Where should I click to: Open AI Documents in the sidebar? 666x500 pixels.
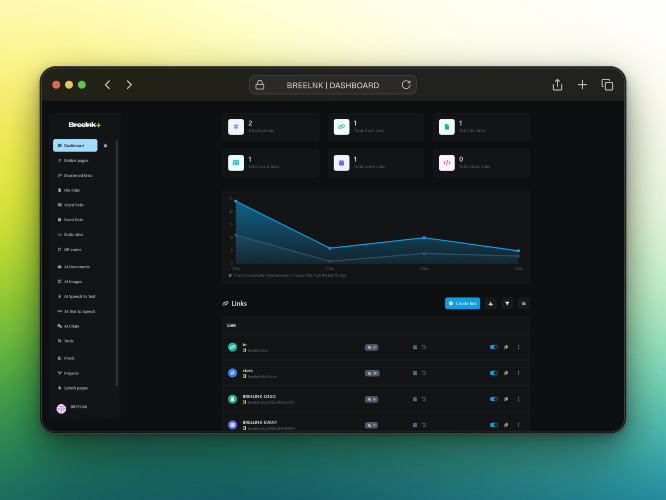click(74, 267)
